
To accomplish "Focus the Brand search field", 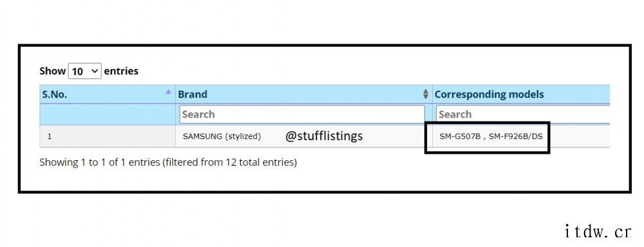I will point(302,114).
